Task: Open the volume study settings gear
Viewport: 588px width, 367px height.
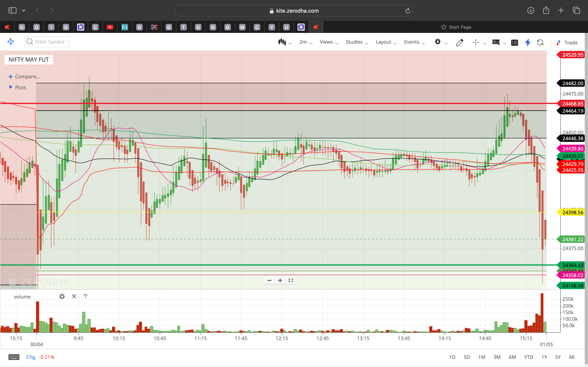Action: (x=62, y=296)
